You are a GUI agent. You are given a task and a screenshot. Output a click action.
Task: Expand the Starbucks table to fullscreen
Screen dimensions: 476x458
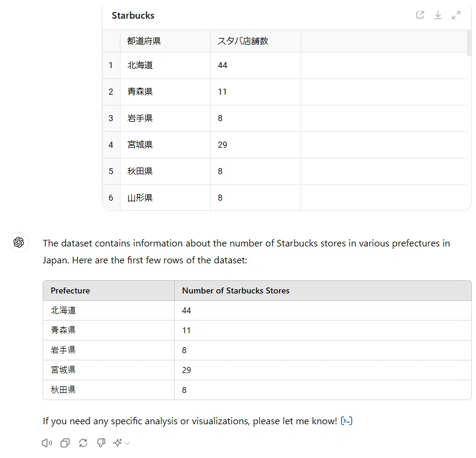pyautogui.click(x=456, y=15)
